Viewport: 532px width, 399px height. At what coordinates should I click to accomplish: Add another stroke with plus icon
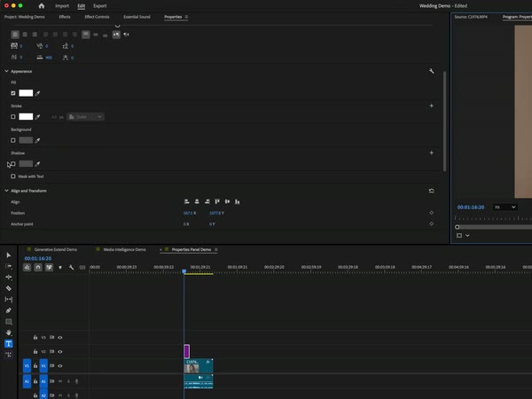pos(431,106)
